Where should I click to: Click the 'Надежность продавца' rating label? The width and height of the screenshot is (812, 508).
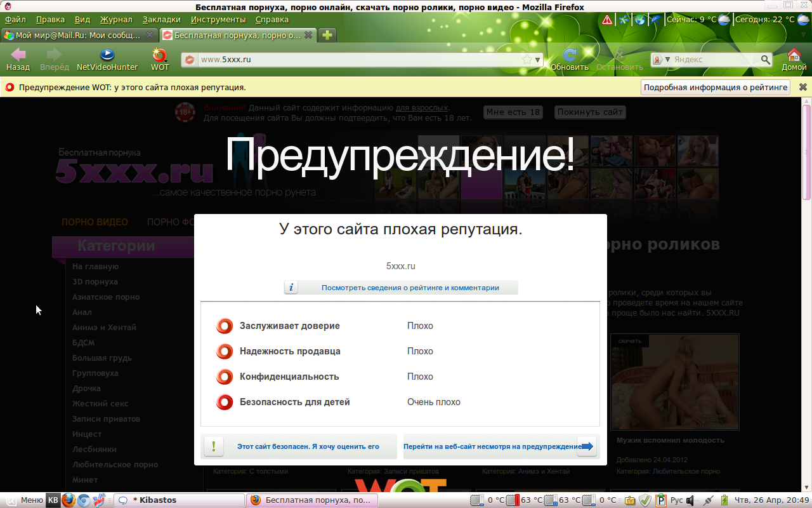point(290,351)
